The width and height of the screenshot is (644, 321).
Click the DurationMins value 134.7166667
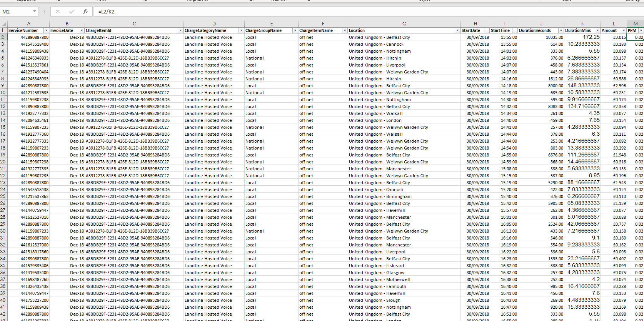pyautogui.click(x=582, y=106)
